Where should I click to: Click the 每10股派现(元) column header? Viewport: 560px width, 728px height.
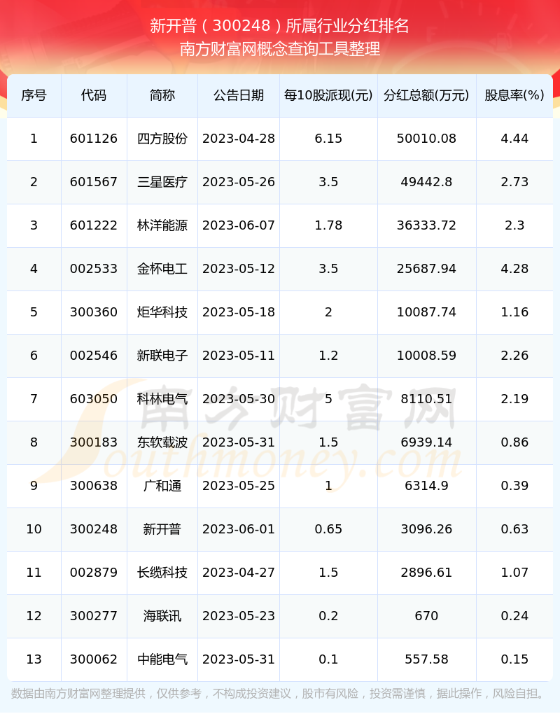[328, 95]
